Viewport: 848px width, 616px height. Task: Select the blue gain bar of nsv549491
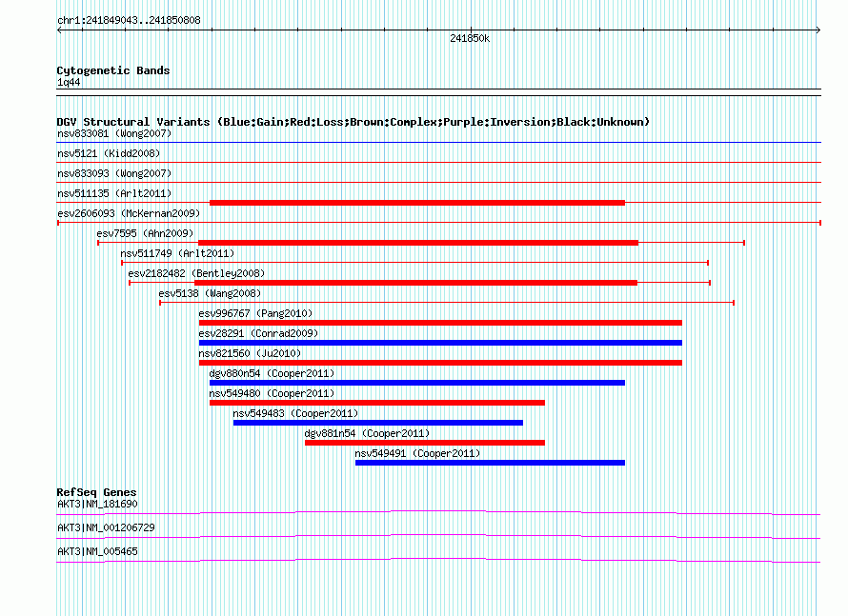coord(490,463)
